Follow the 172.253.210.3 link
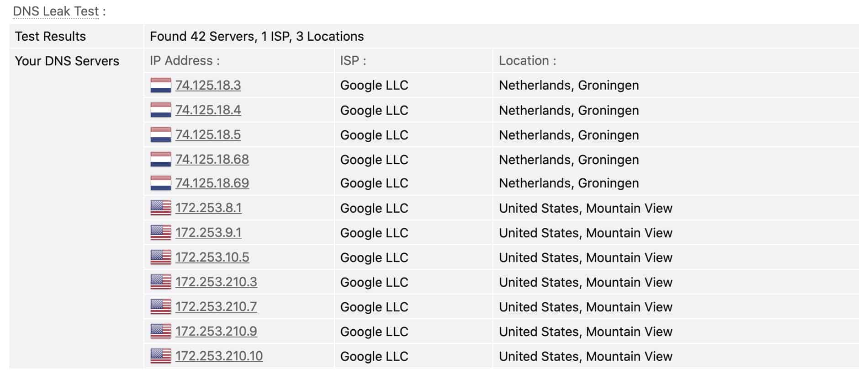The width and height of the screenshot is (868, 375). [x=216, y=282]
